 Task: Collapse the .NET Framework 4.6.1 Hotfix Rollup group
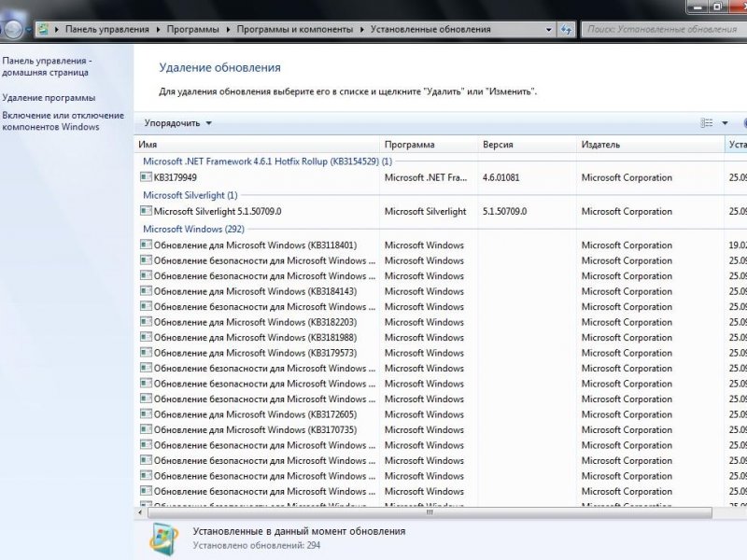click(x=268, y=161)
